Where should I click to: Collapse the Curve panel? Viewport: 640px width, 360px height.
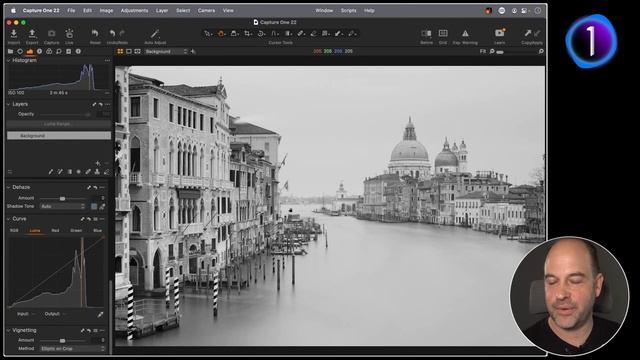(x=9, y=219)
